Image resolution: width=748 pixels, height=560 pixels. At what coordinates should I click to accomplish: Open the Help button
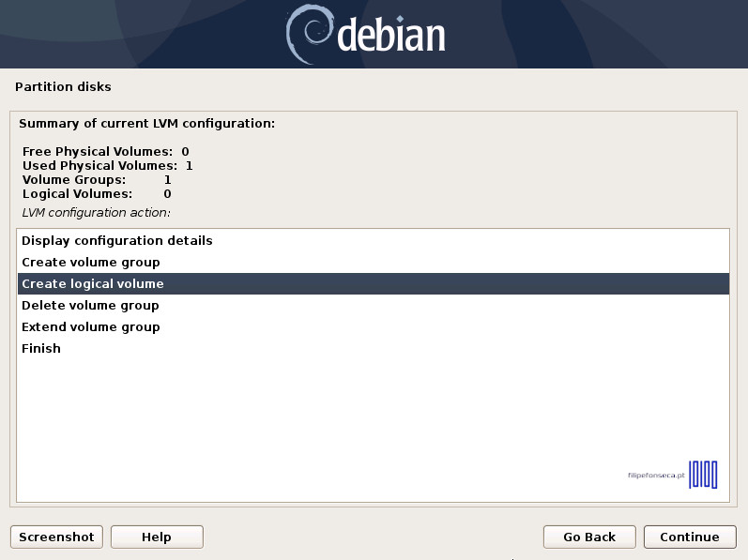coord(157,537)
